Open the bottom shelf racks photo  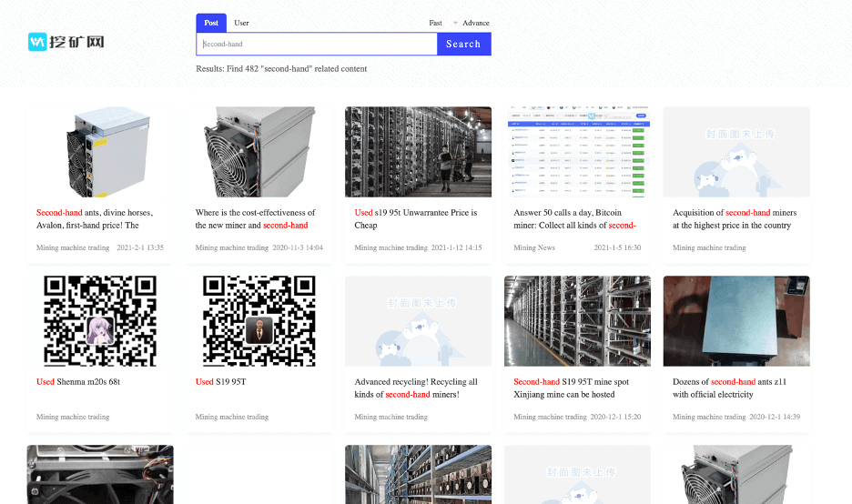(x=418, y=475)
